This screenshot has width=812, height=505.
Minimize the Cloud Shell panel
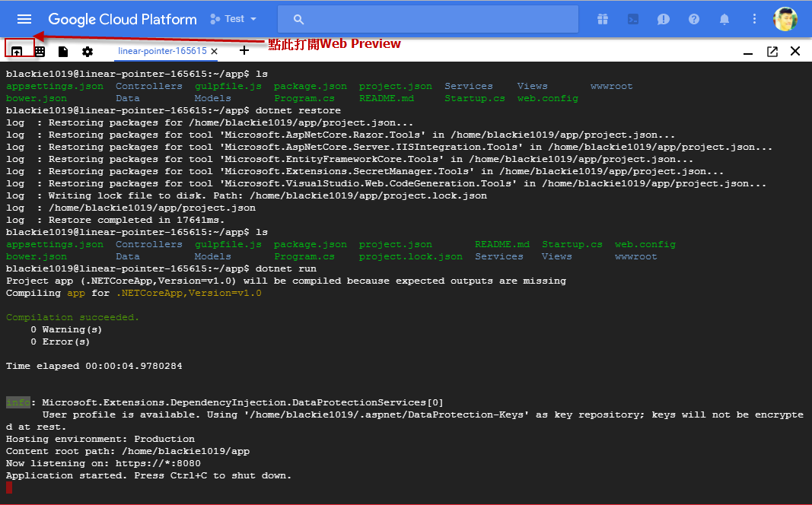point(748,52)
